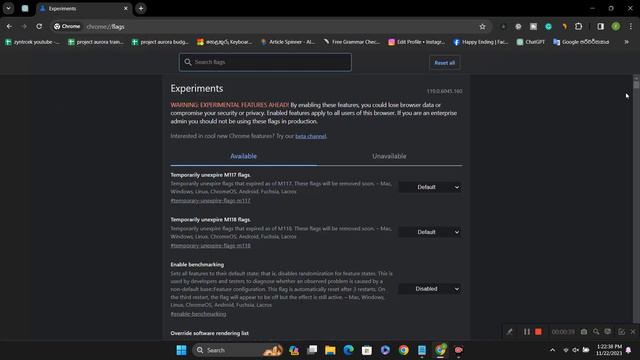The height and width of the screenshot is (360, 640).
Task: Open the project aurora train bookmark
Action: tap(96, 42)
